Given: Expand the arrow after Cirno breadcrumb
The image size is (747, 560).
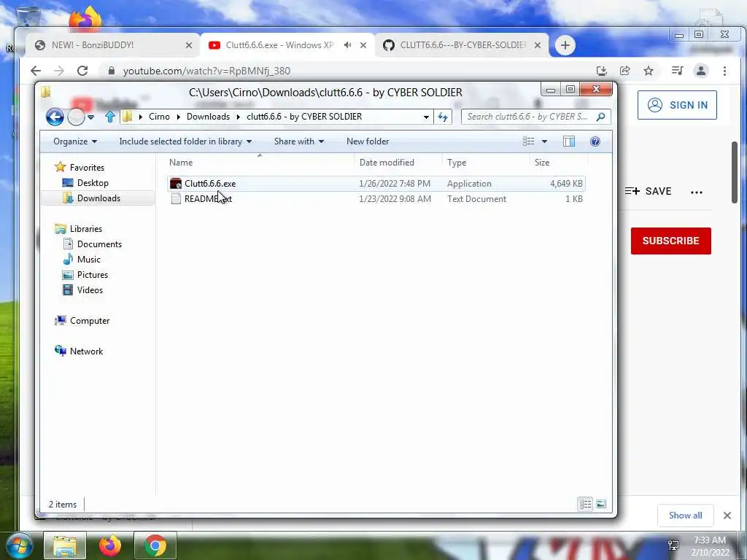Looking at the screenshot, I should (178, 117).
